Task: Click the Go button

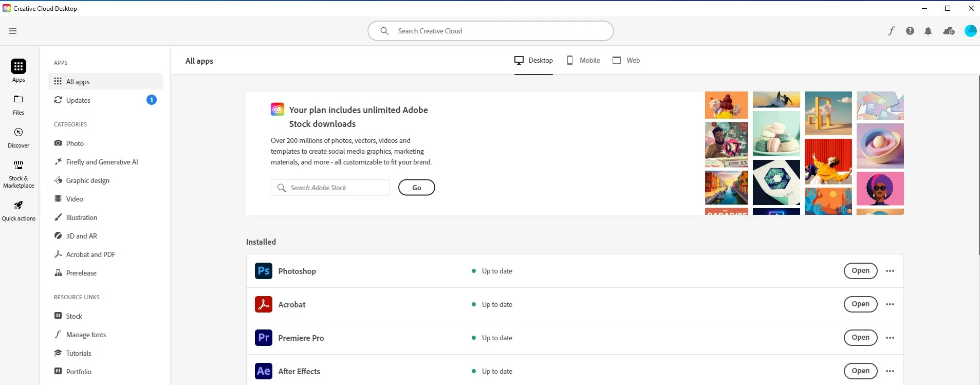Action: tap(417, 188)
